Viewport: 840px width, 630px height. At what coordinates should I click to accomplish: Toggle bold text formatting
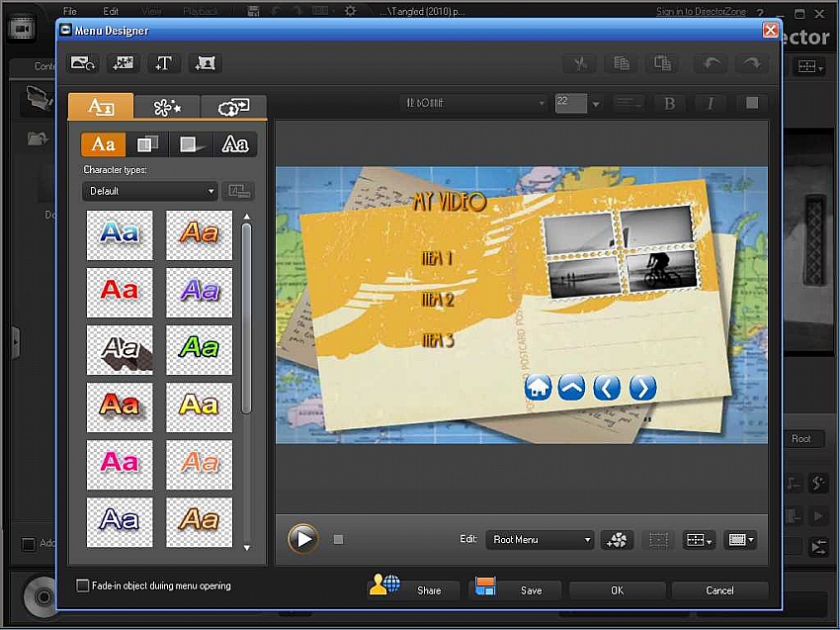pos(669,104)
